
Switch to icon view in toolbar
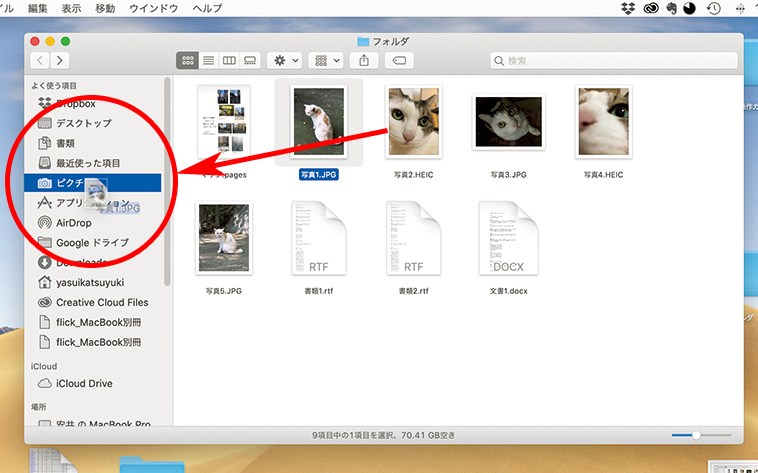(x=187, y=61)
